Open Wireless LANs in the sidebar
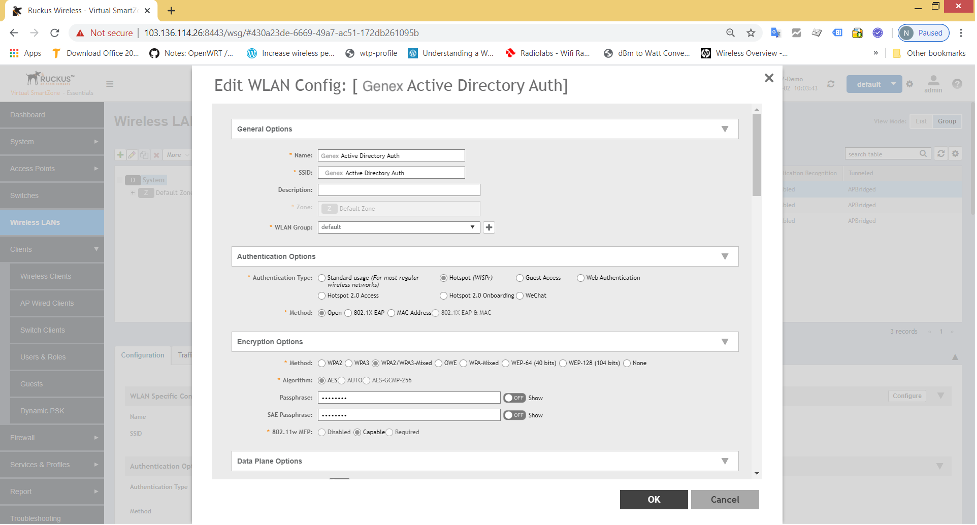Image resolution: width=977 pixels, height=525 pixels. [52, 223]
